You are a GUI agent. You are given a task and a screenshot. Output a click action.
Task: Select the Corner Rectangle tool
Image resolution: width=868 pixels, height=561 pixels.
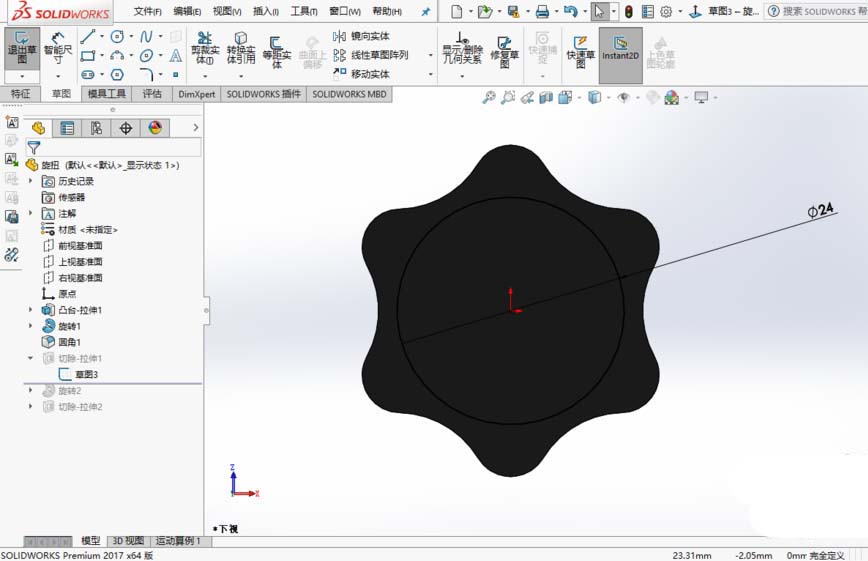pyautogui.click(x=87, y=55)
